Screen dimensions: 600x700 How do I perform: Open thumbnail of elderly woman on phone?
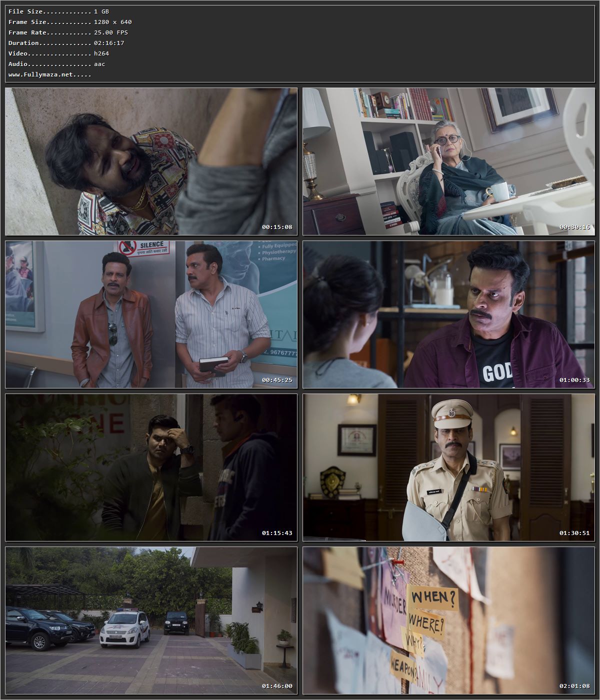[x=449, y=161]
